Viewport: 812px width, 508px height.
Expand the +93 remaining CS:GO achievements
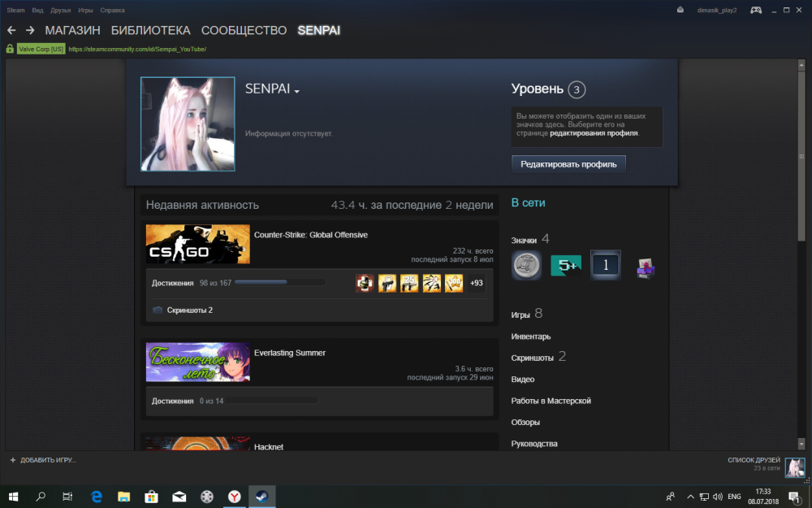pos(477,283)
